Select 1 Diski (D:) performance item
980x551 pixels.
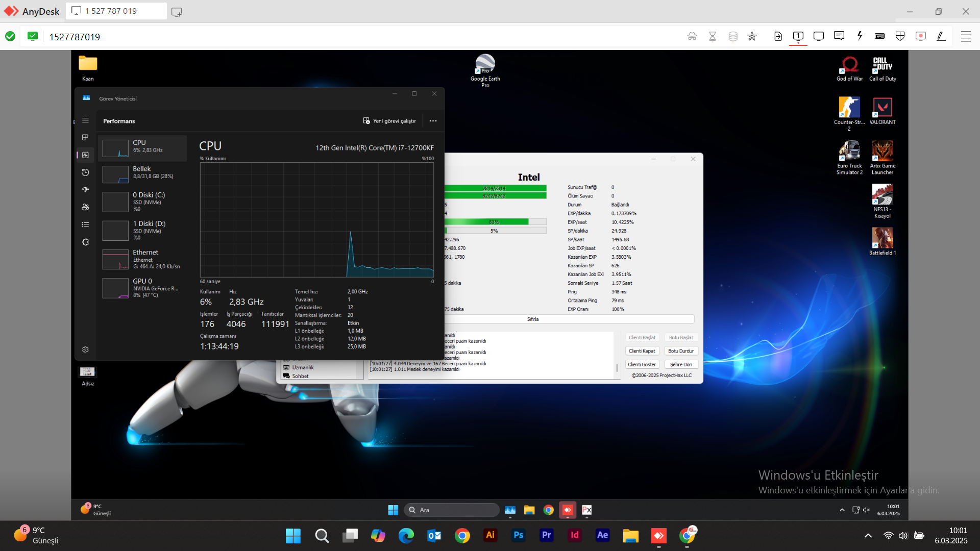click(x=143, y=230)
